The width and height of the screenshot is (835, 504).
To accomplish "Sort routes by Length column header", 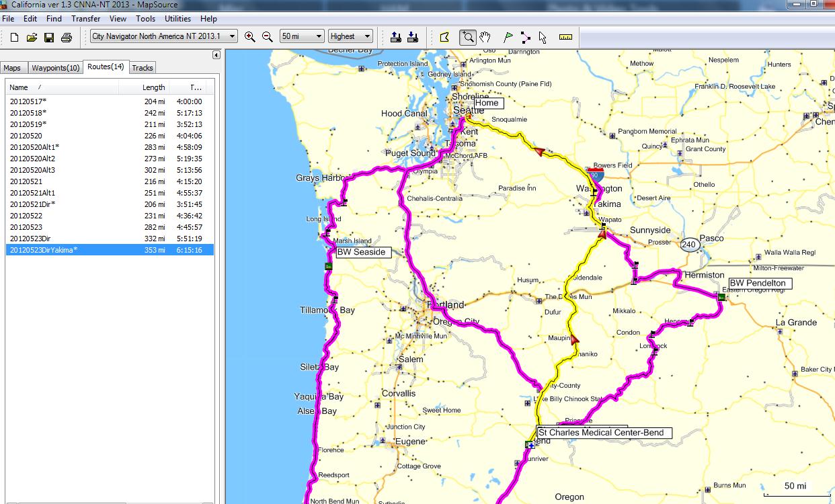I will coord(153,87).
